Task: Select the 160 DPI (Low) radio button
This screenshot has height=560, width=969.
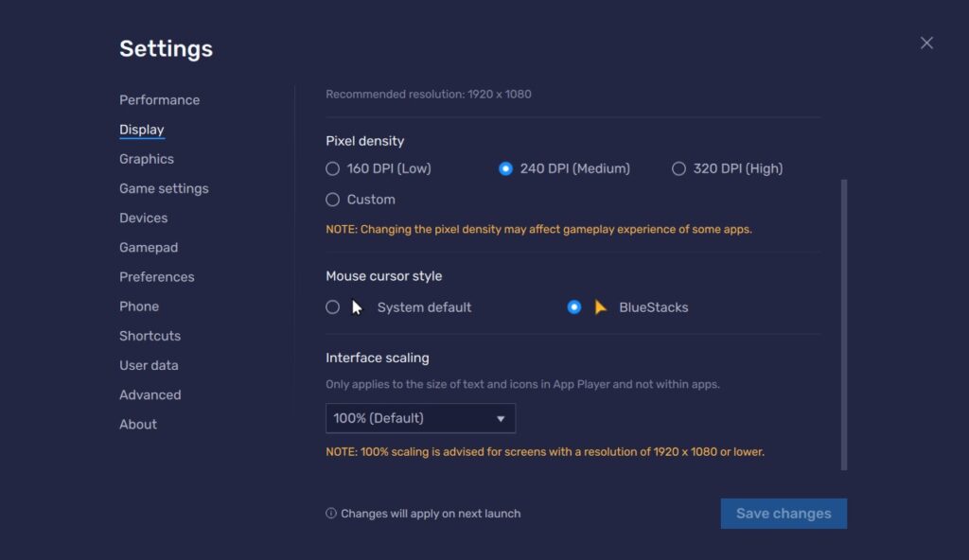Action: [x=332, y=167]
